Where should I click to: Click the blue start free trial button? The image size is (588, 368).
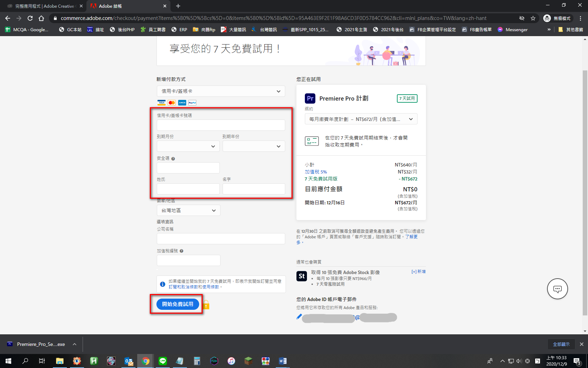[178, 304]
